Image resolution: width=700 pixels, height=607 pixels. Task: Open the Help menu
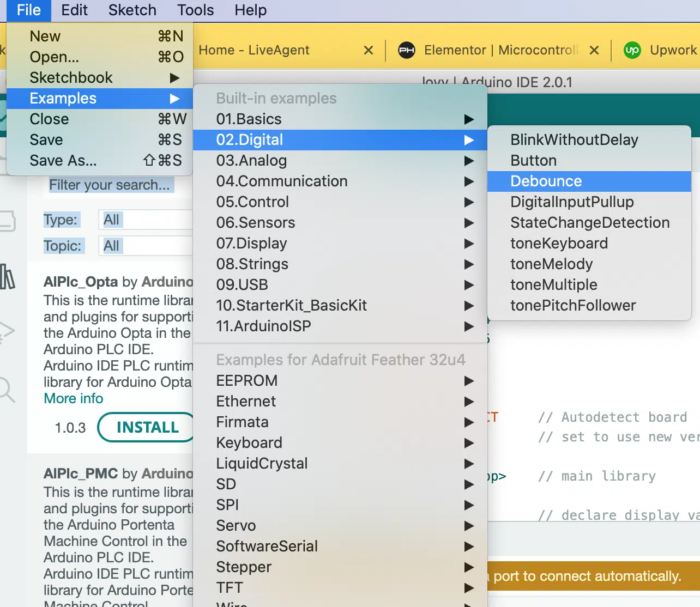[250, 10]
